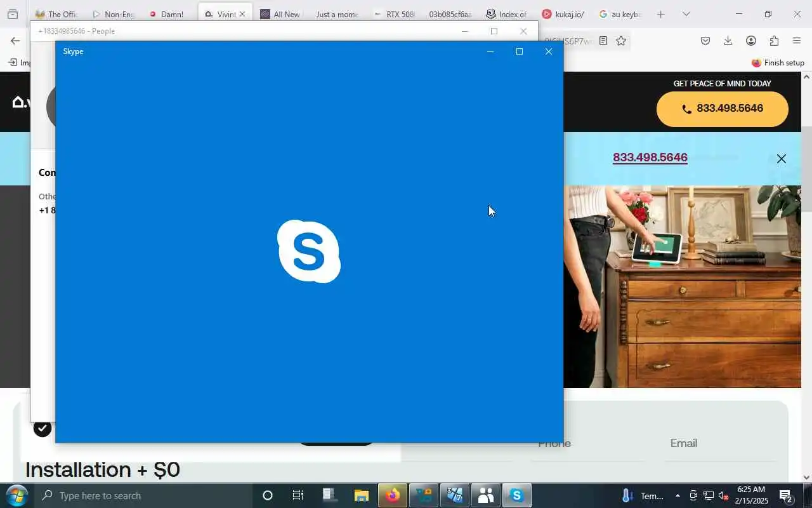This screenshot has width=812, height=508.
Task: Open the People app taskbar icon
Action: [487, 495]
